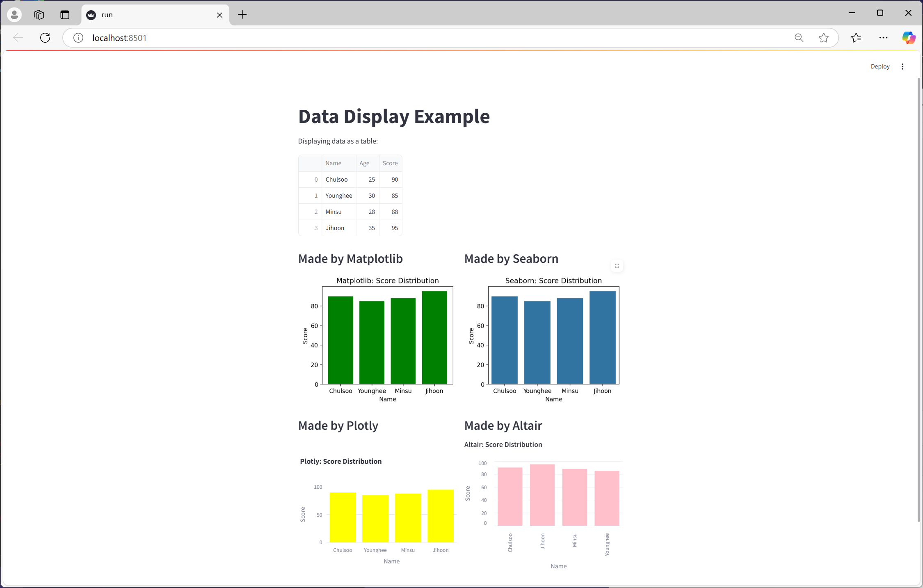
Task: Expand Seaborn chart to fullscreen
Action: coord(617,266)
